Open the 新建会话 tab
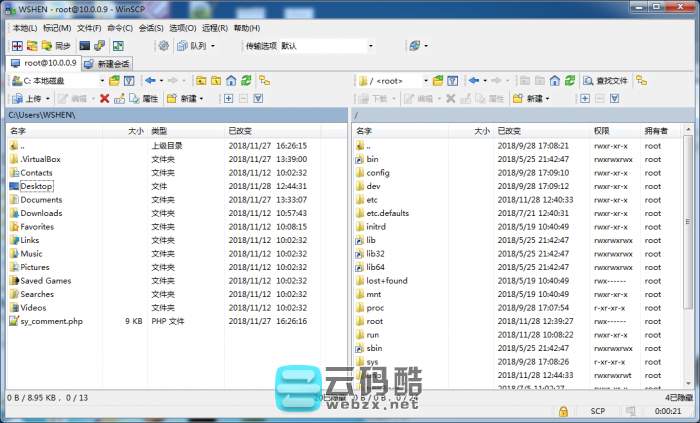The image size is (700, 423). pyautogui.click(x=107, y=64)
